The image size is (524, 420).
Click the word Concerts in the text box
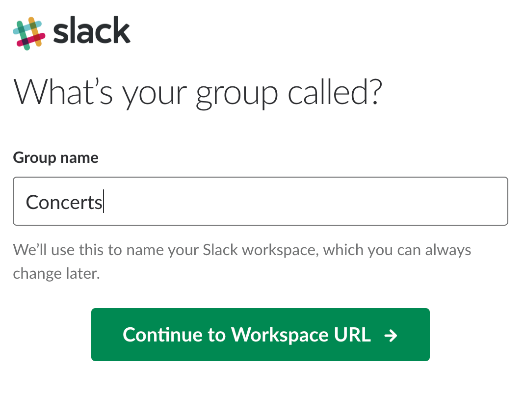click(x=64, y=202)
